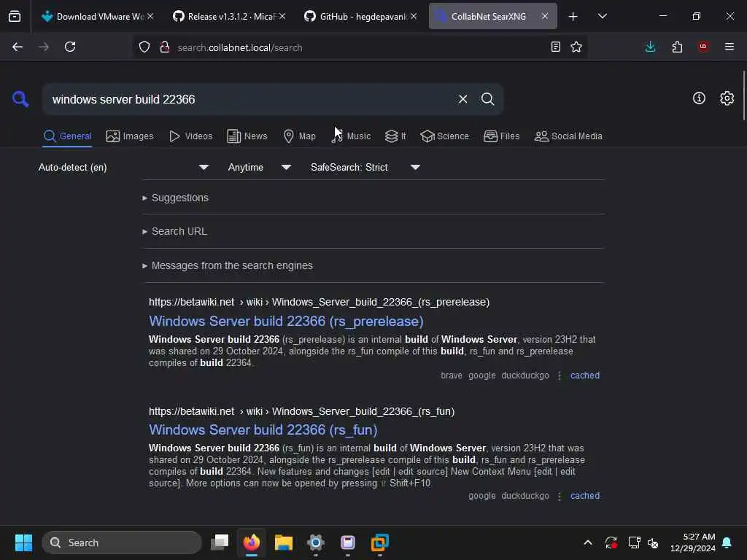Click the Firefox taskbar icon

tap(252, 542)
